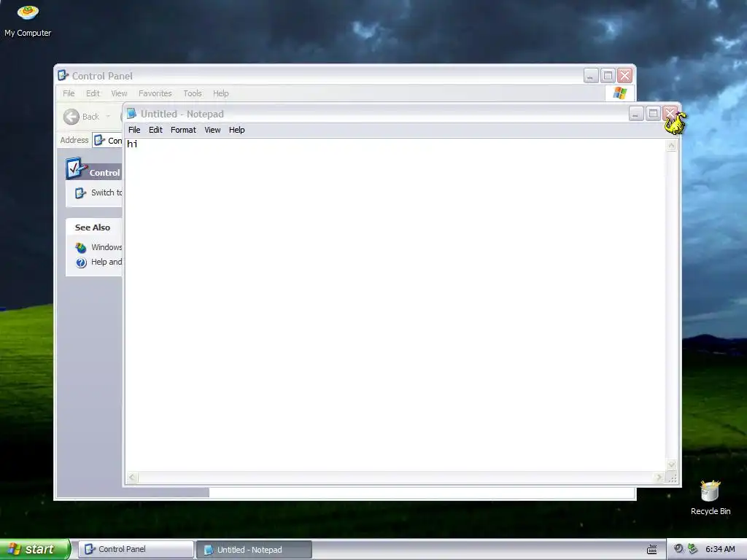The width and height of the screenshot is (747, 560).
Task: Click the second system tray network icon
Action: click(693, 548)
